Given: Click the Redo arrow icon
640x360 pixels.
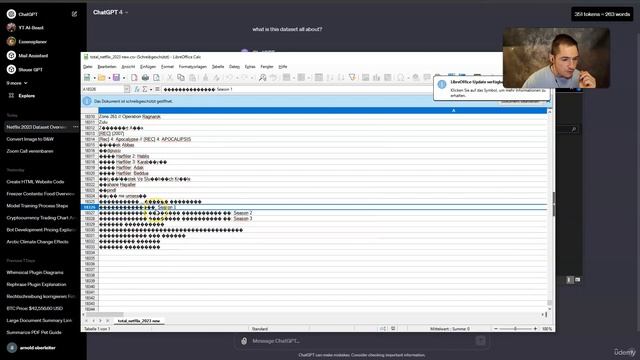Looking at the screenshot, I should click(x=244, y=78).
